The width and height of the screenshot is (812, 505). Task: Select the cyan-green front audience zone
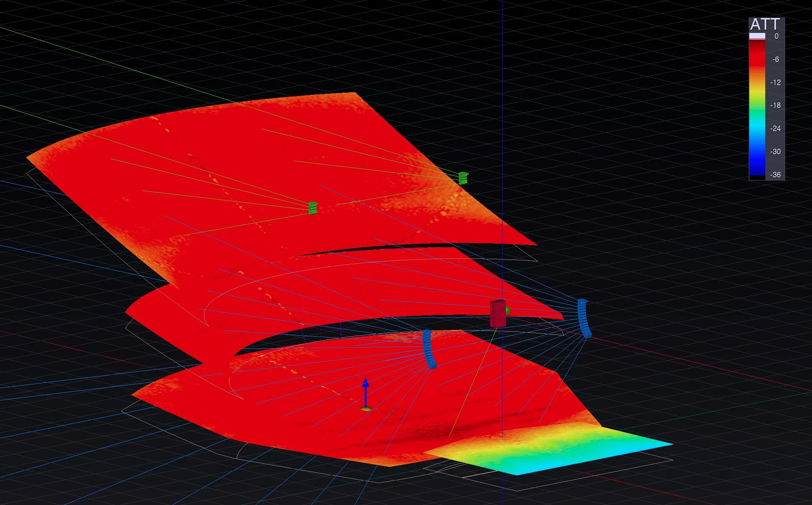(x=565, y=451)
